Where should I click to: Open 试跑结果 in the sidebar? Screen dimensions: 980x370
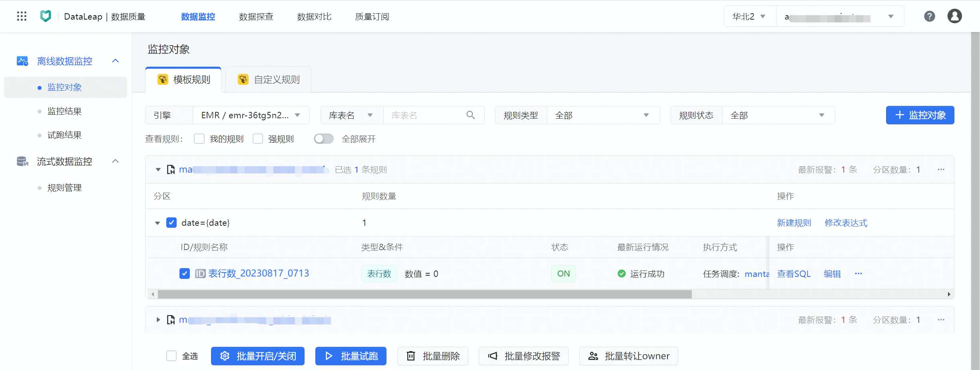pyautogui.click(x=64, y=135)
